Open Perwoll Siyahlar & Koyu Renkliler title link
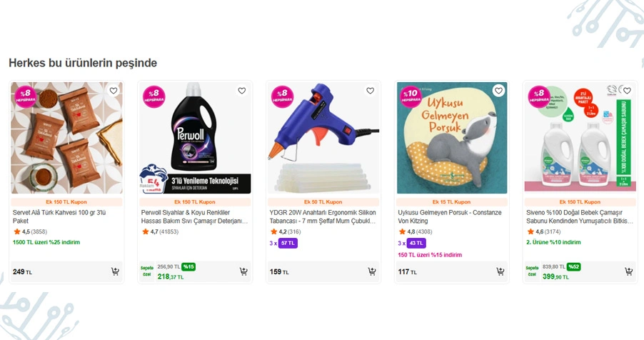Viewport: 644px width, 340px height. 193,216
